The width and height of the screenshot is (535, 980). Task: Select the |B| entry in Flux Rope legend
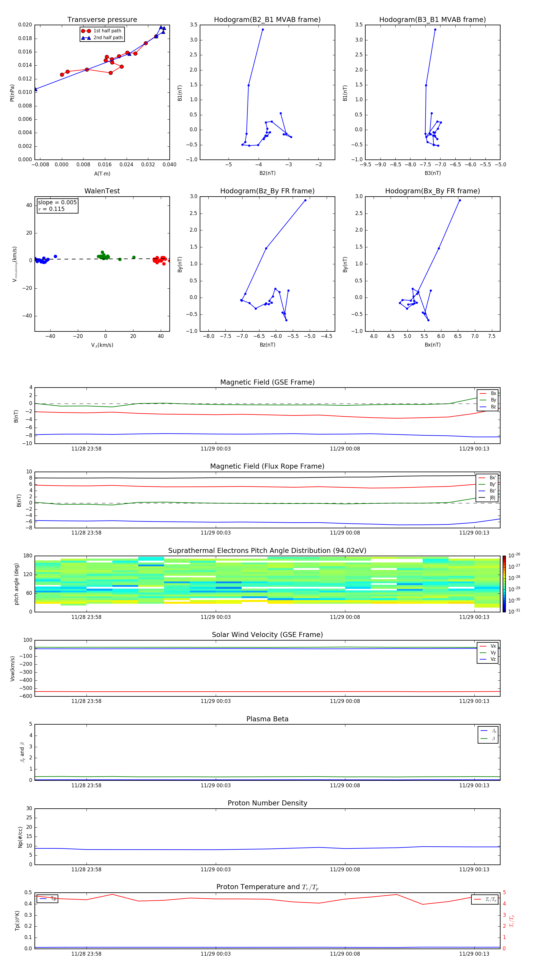pos(487,498)
